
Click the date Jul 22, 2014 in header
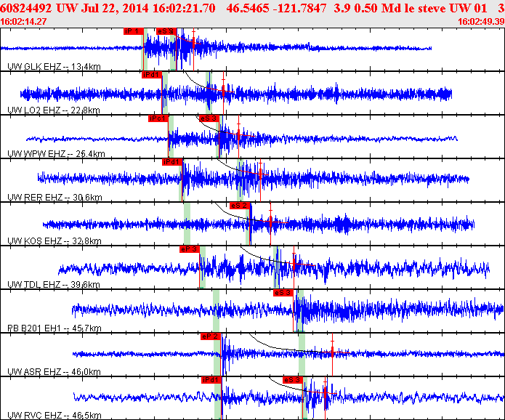coord(114,8)
